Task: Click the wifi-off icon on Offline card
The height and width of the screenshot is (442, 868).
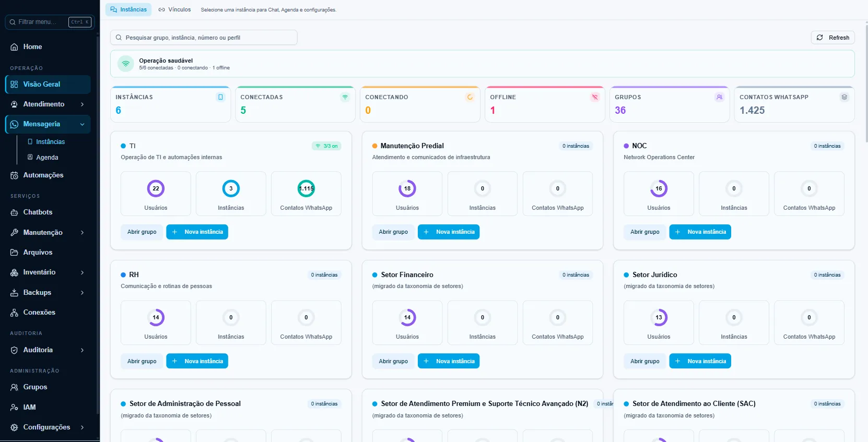Action: [x=595, y=97]
